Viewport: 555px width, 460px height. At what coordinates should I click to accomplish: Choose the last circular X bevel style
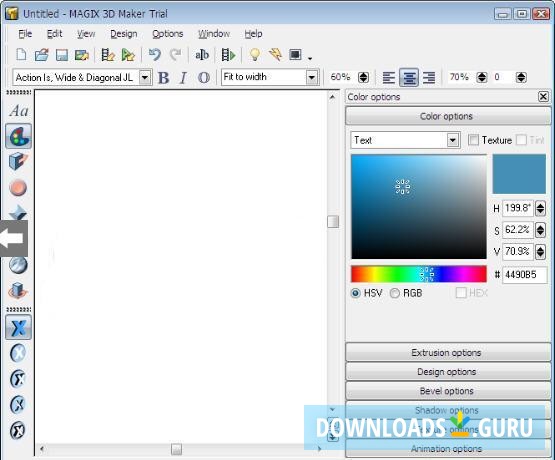coord(18,430)
